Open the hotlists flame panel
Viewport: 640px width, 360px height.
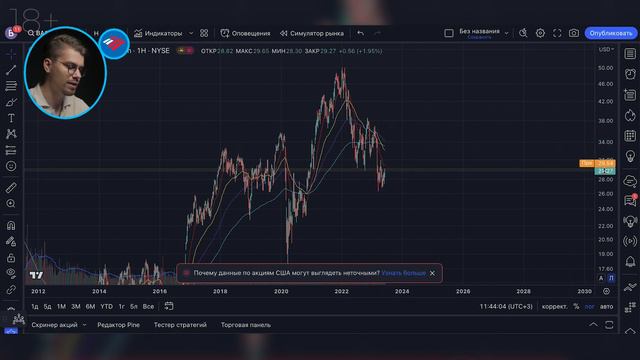tap(630, 116)
